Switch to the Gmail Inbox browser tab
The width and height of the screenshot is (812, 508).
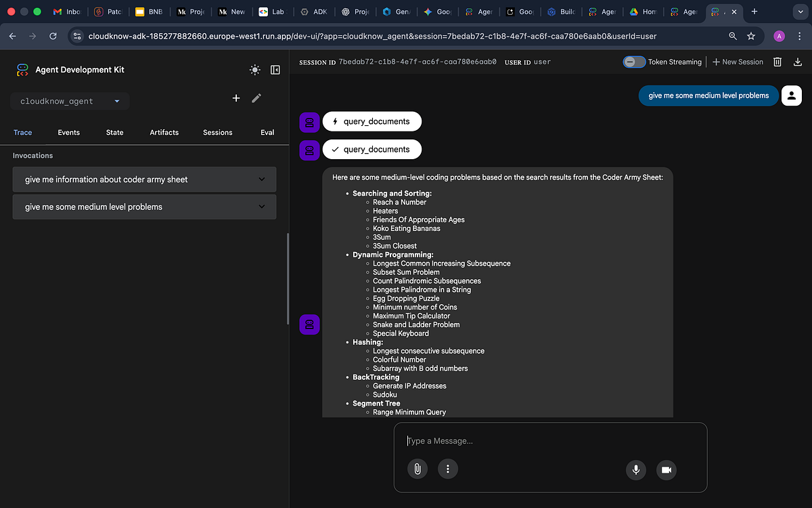[x=68, y=12]
